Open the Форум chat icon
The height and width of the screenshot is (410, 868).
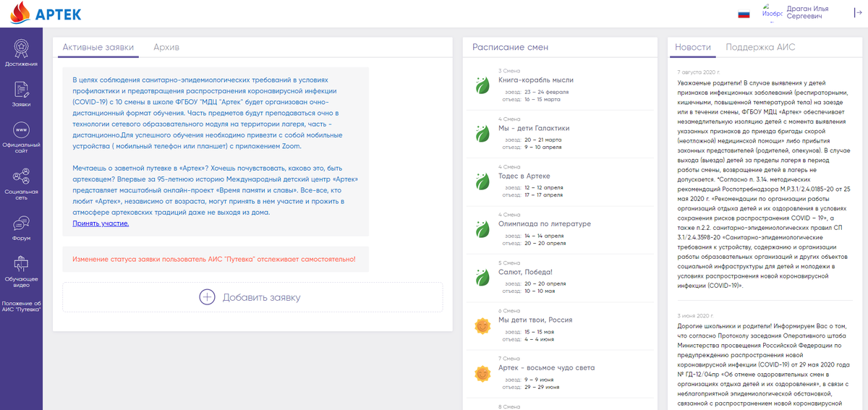pos(21,223)
